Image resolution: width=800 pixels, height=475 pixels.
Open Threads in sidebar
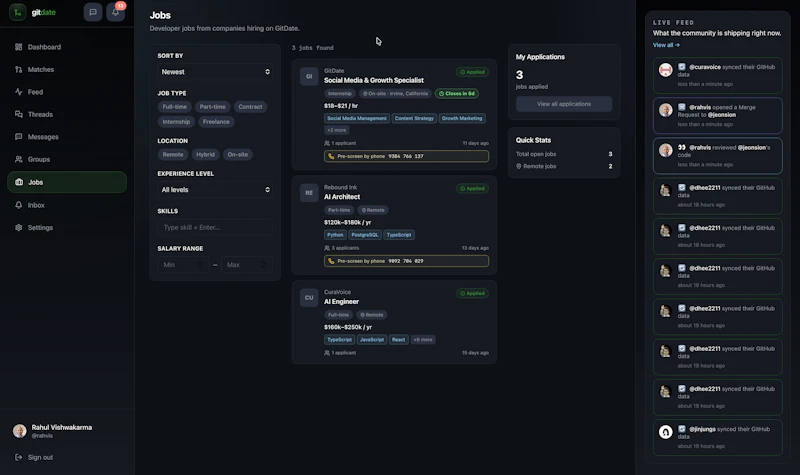coord(67,114)
